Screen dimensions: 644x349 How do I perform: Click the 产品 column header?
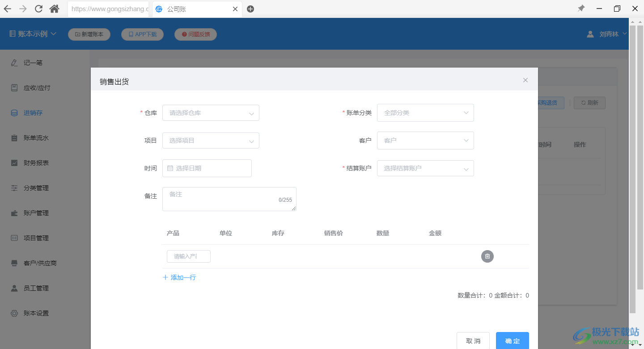click(173, 233)
